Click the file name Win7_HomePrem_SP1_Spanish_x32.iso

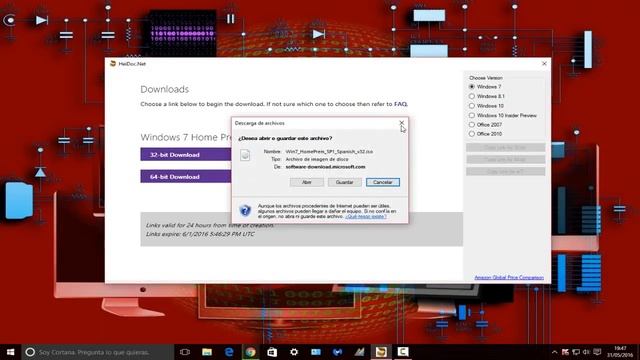[x=329, y=151]
